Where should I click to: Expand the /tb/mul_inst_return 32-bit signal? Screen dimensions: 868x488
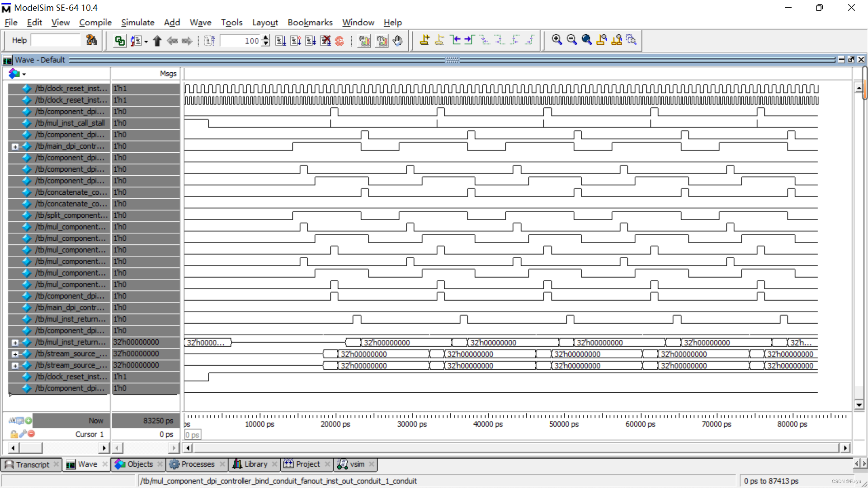click(x=15, y=343)
